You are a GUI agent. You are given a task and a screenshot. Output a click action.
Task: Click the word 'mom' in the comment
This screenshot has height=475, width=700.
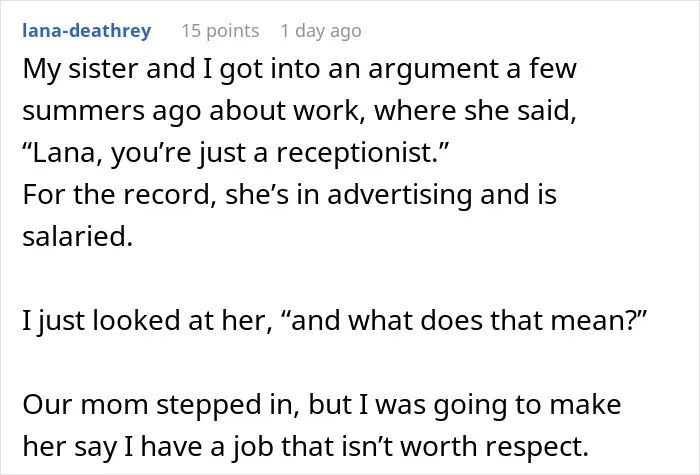113,405
